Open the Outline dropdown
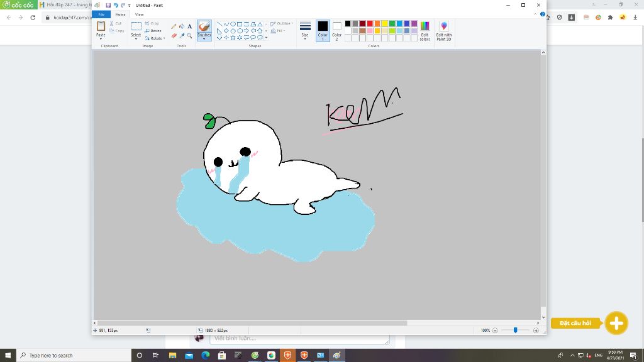 282,24
